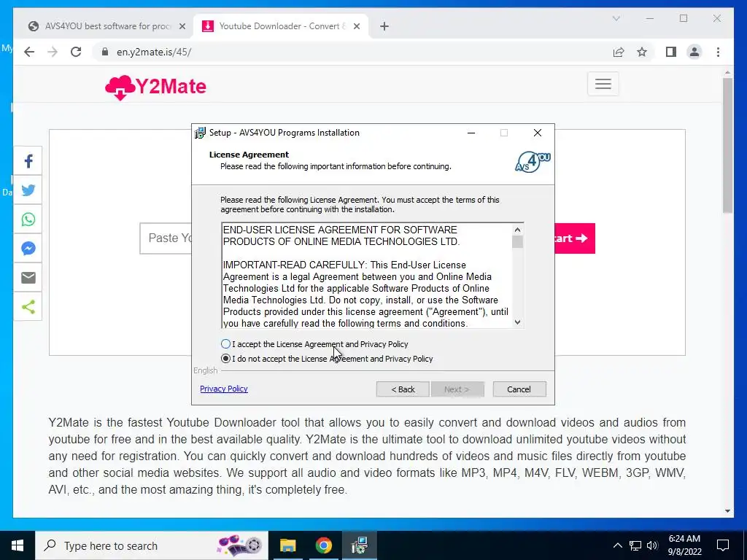
Task: Open Chrome from taskbar
Action: [x=323, y=545]
